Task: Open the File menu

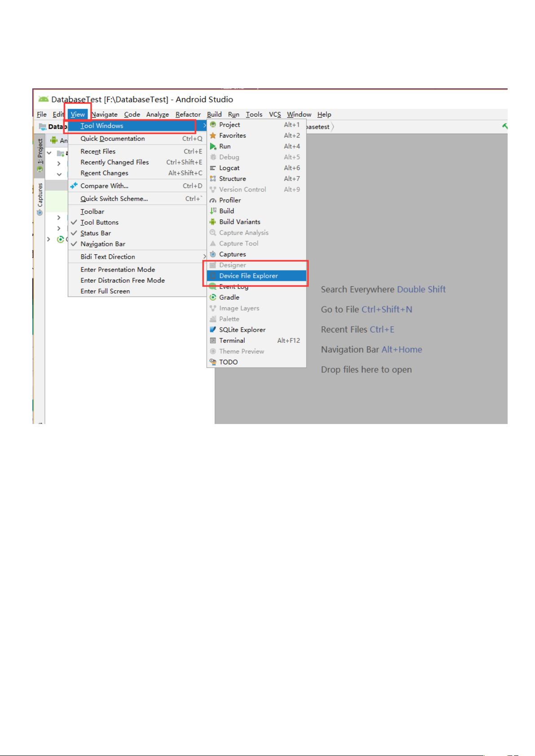Action: click(x=42, y=114)
